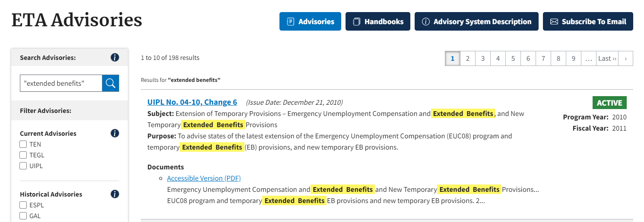Jump to results page 5
The image size is (644, 222).
(x=513, y=59)
